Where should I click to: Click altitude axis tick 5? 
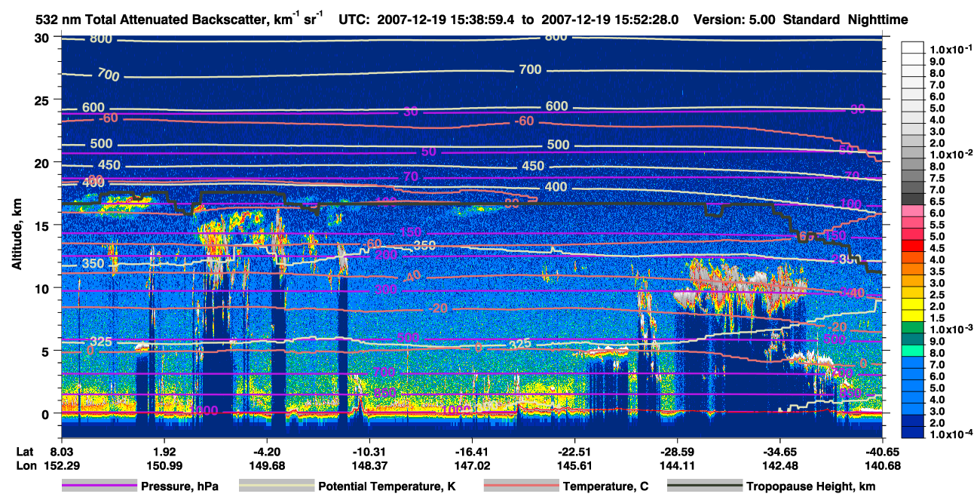(47, 351)
